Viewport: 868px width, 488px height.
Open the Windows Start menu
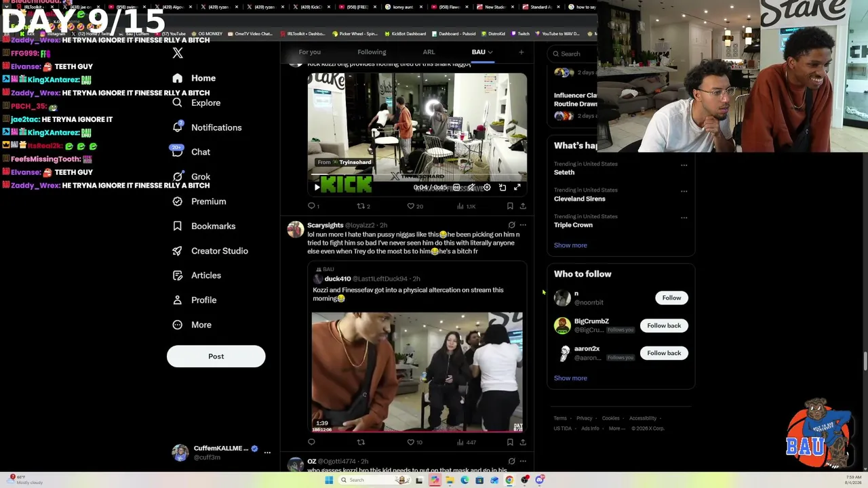pyautogui.click(x=329, y=480)
